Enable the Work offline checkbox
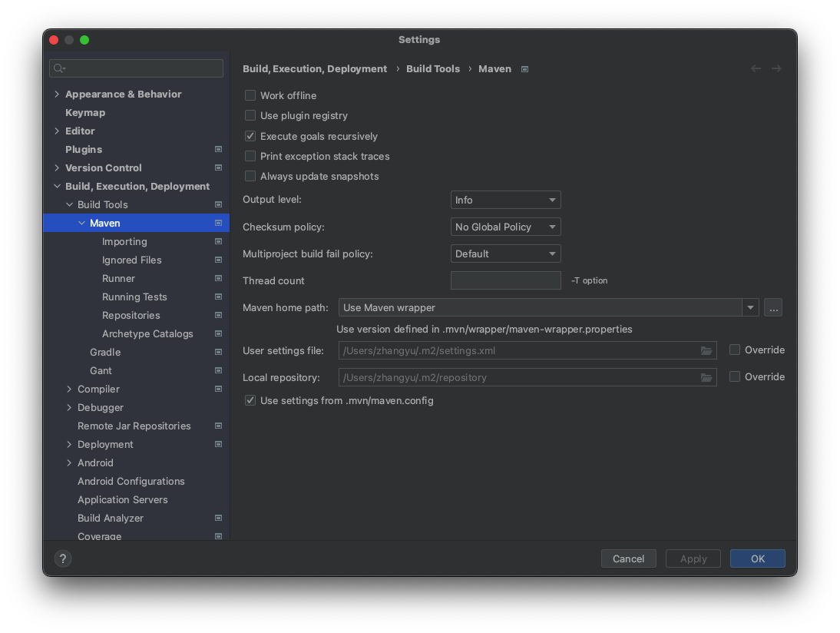Screen dimensions: 840x633 point(250,95)
